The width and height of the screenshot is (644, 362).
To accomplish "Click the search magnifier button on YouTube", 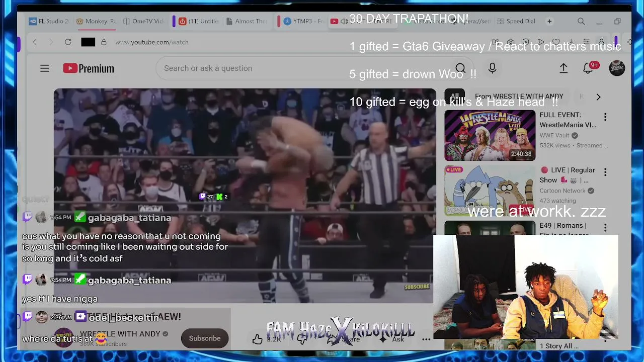I will 460,68.
